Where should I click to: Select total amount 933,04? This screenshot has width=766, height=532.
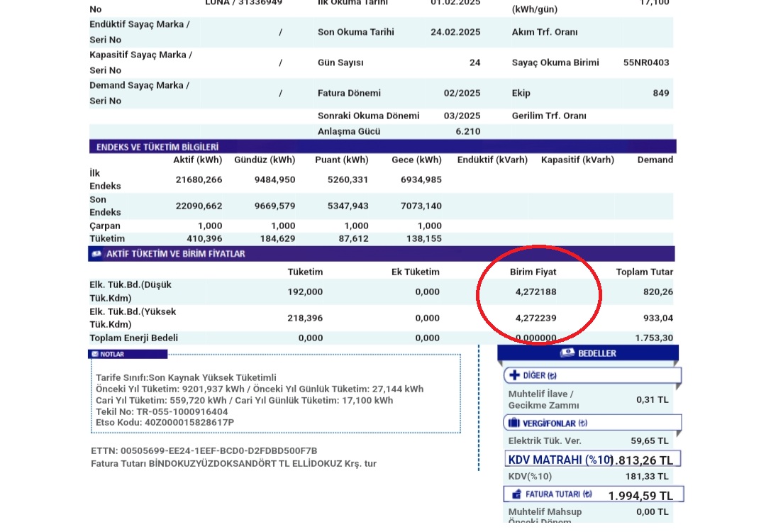(658, 318)
